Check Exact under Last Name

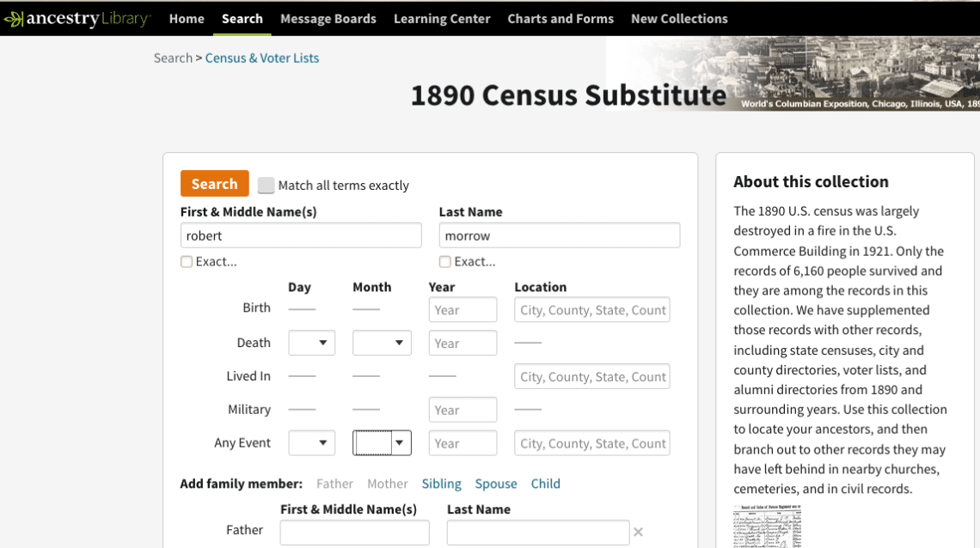[x=445, y=261]
